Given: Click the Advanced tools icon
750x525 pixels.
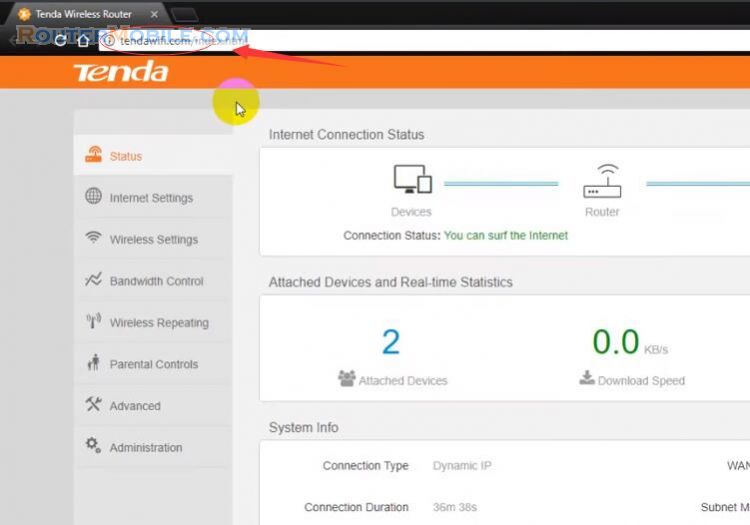Looking at the screenshot, I should click(x=93, y=404).
